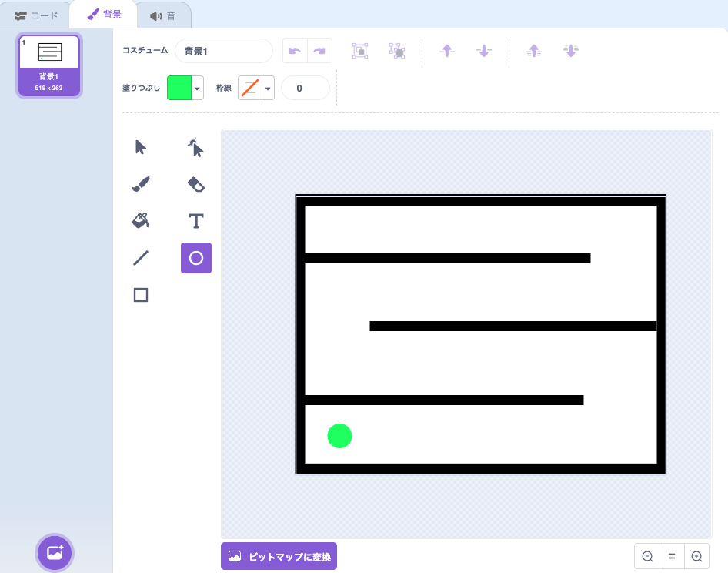
Task: Undo the last action
Action: click(x=295, y=51)
